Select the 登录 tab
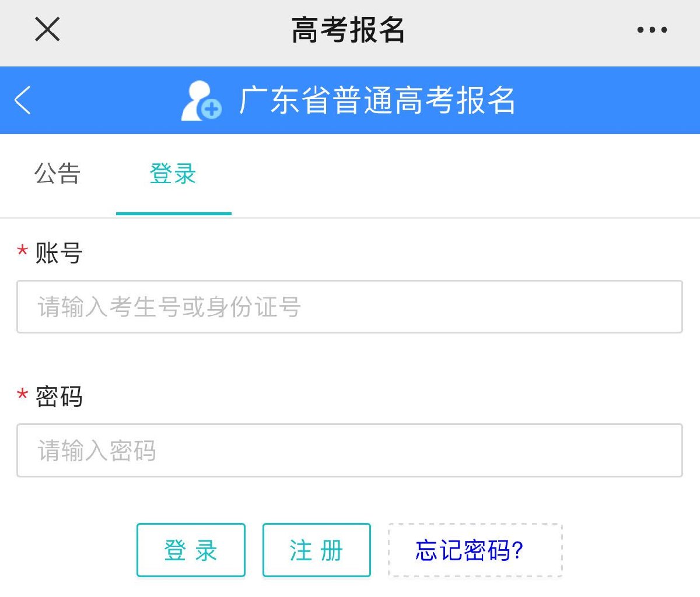The width and height of the screenshot is (700, 597). pos(173,174)
